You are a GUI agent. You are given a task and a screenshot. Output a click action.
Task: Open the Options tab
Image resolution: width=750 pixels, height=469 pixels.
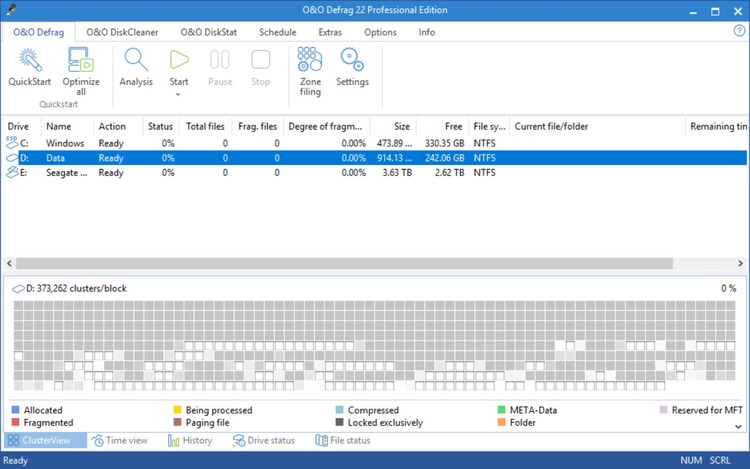tap(380, 32)
